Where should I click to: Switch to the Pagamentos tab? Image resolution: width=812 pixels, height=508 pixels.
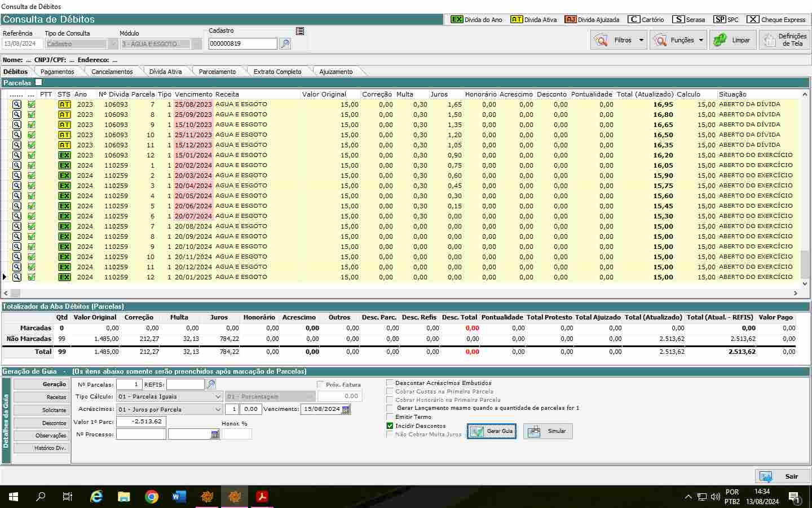click(x=57, y=72)
